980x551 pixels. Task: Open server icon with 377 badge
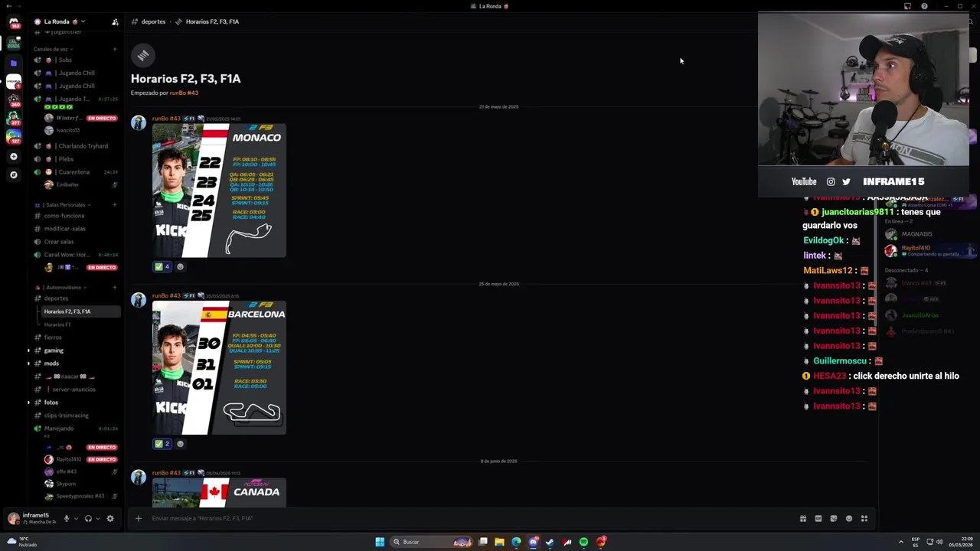click(13, 118)
